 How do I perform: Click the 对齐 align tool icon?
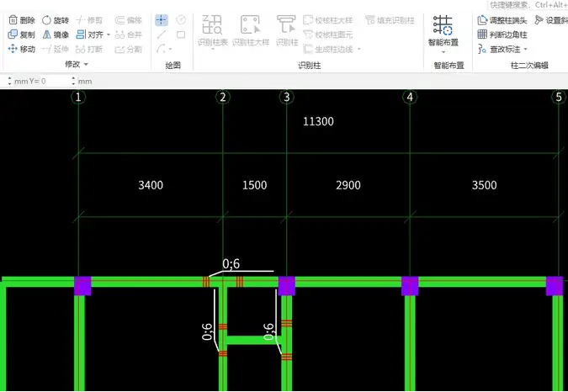pos(81,34)
